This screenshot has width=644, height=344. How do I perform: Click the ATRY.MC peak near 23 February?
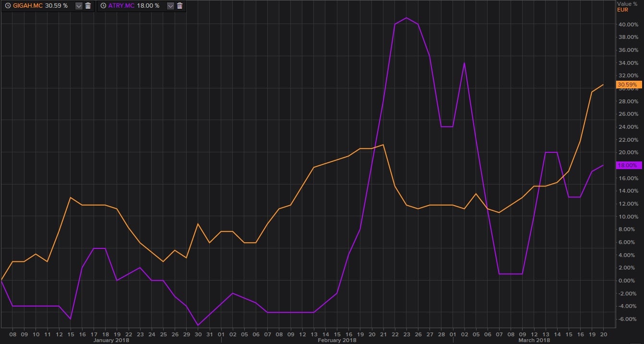[x=406, y=18]
